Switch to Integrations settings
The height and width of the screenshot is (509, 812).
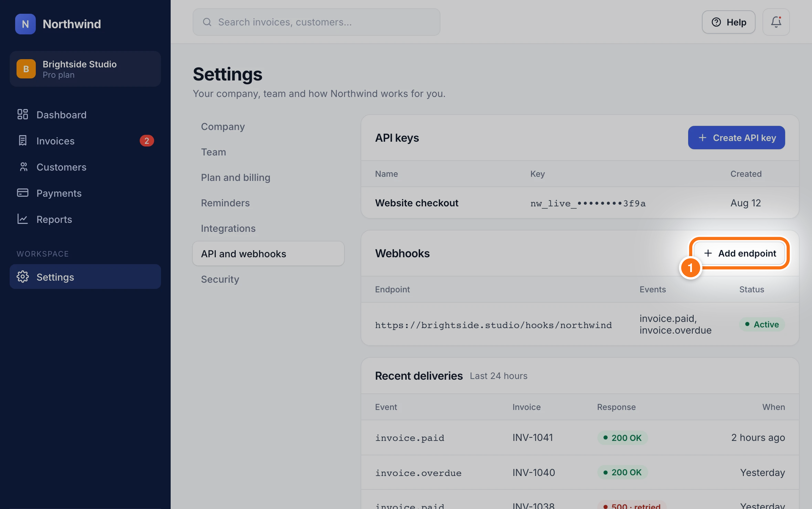point(268,228)
